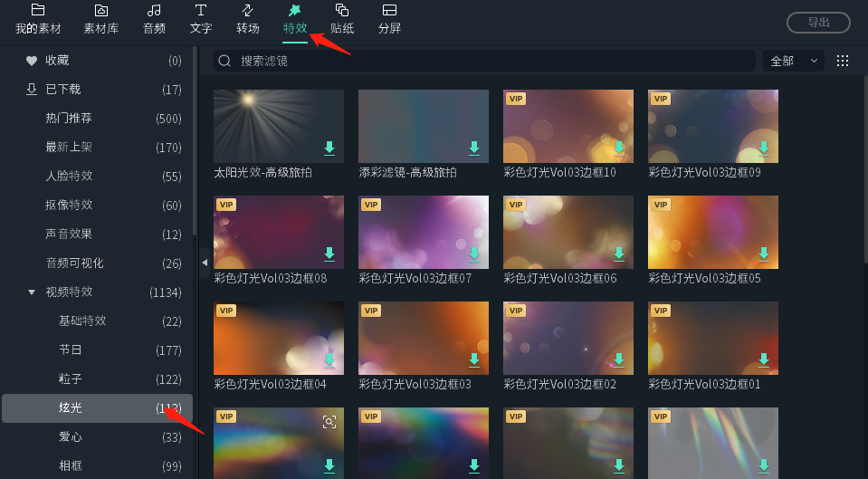The width and height of the screenshot is (868, 479).
Task: Open the 素材库 library icon
Action: click(x=101, y=10)
